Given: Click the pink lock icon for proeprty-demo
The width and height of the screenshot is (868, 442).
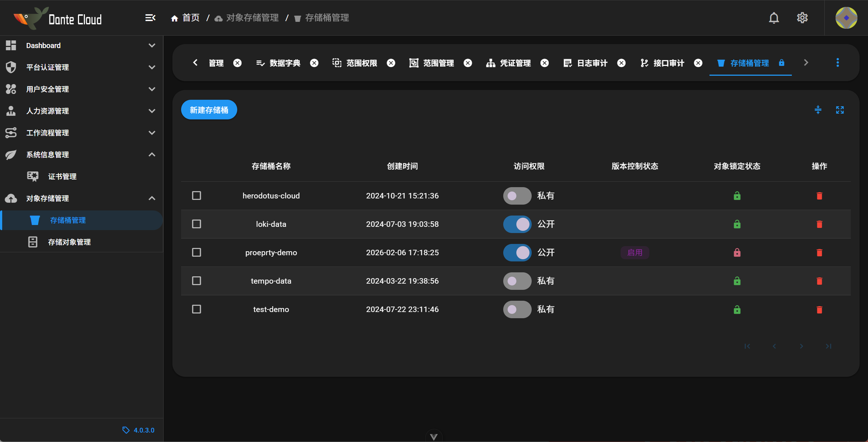Looking at the screenshot, I should 736,252.
